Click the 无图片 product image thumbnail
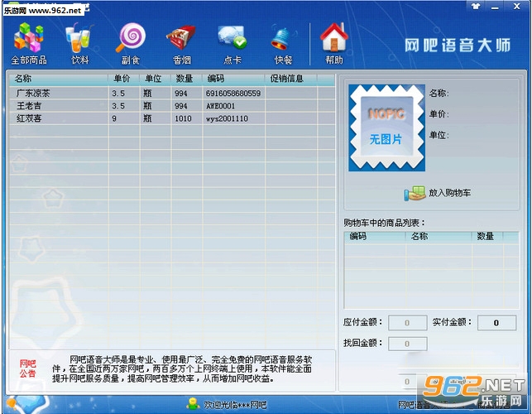 (386, 128)
